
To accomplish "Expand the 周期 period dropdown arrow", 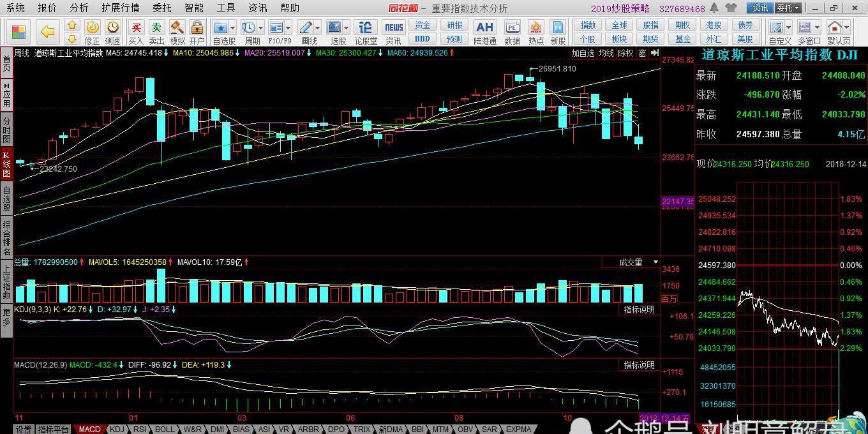I will click(x=261, y=28).
